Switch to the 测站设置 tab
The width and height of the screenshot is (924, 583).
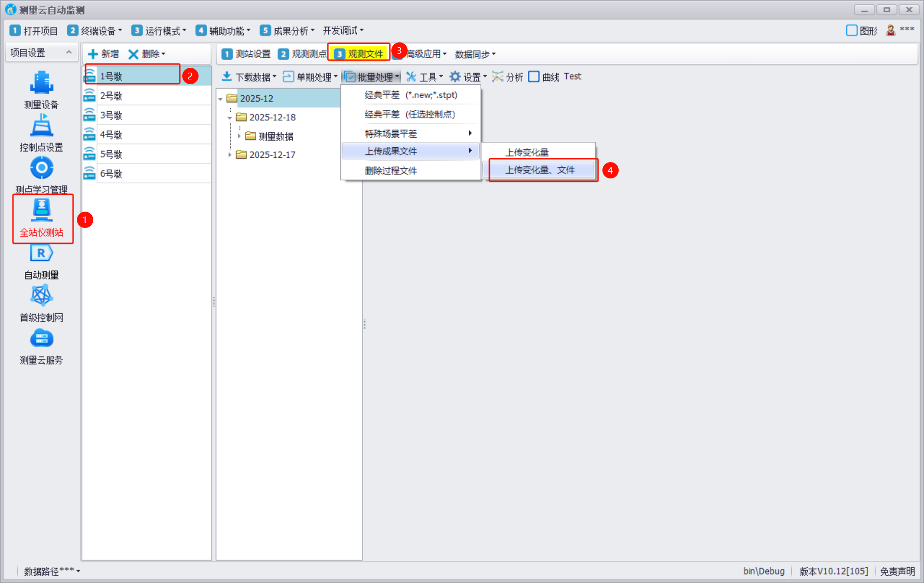pyautogui.click(x=246, y=54)
